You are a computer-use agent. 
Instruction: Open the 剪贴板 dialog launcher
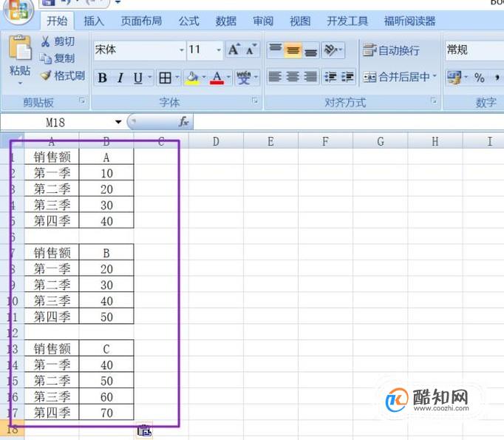pyautogui.click(x=82, y=101)
